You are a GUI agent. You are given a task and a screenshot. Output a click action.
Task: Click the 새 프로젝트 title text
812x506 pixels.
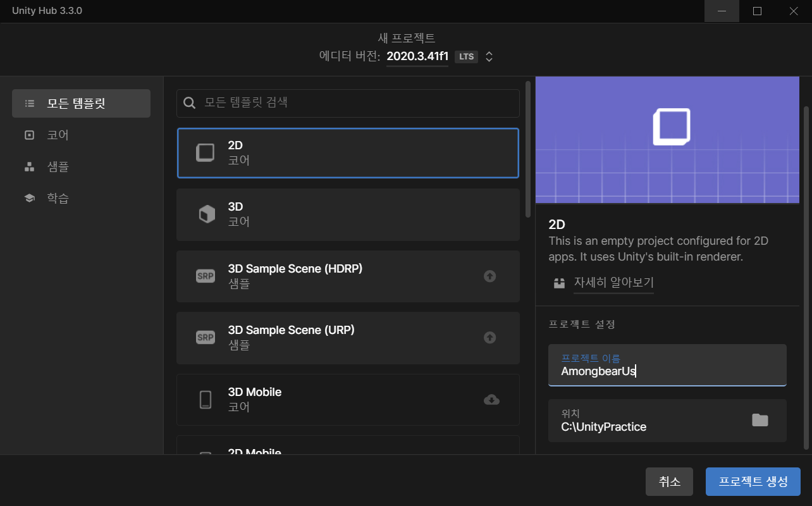pos(406,38)
